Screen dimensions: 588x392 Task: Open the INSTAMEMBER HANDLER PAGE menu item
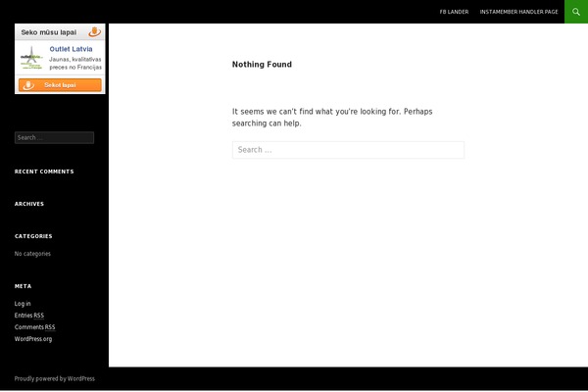coord(518,12)
